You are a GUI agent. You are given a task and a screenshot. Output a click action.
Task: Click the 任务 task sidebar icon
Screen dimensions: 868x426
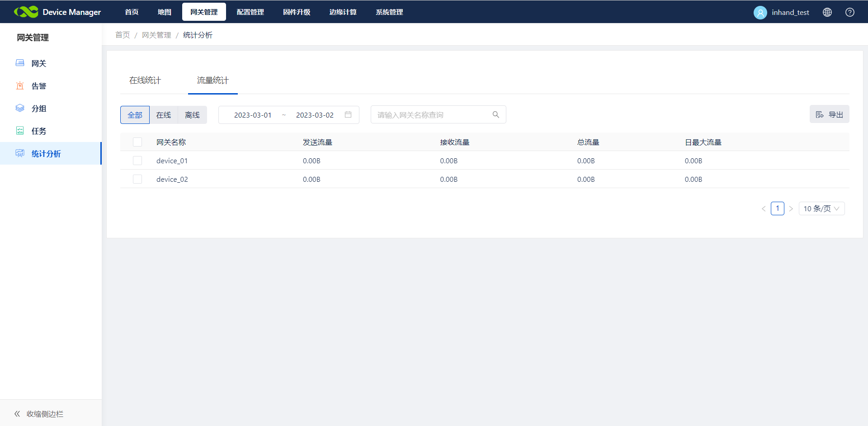[20, 131]
